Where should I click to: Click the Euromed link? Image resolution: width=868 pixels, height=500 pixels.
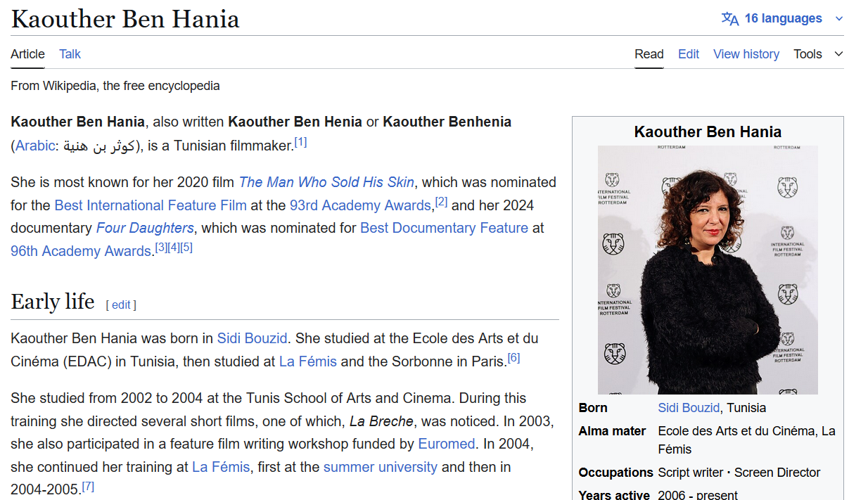tap(447, 444)
